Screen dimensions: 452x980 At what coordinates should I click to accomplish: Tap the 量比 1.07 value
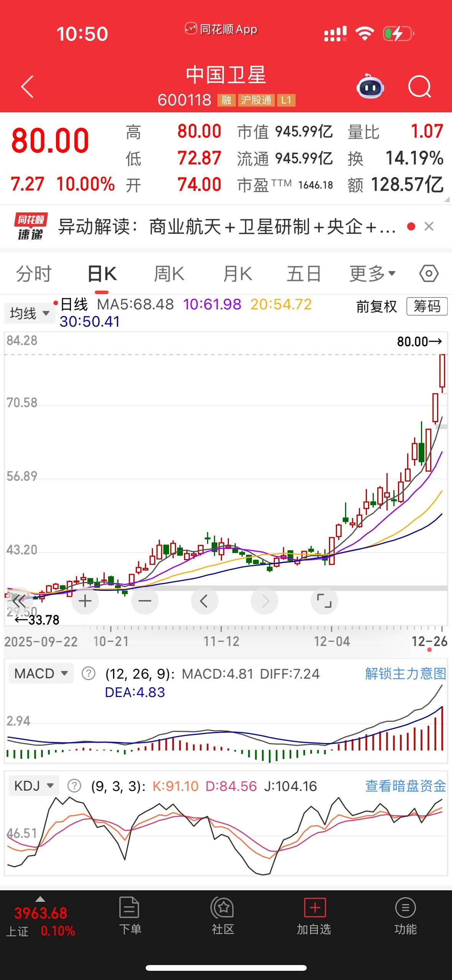click(x=396, y=132)
